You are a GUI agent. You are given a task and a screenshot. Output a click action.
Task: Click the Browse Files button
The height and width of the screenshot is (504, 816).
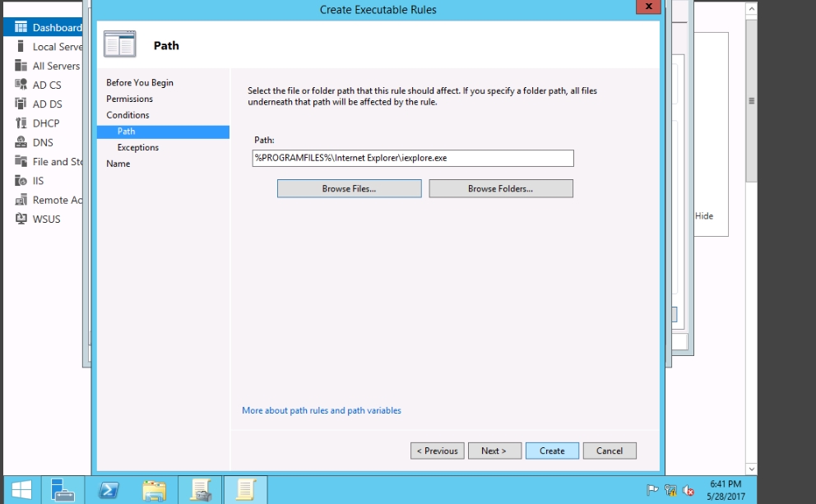click(x=349, y=189)
